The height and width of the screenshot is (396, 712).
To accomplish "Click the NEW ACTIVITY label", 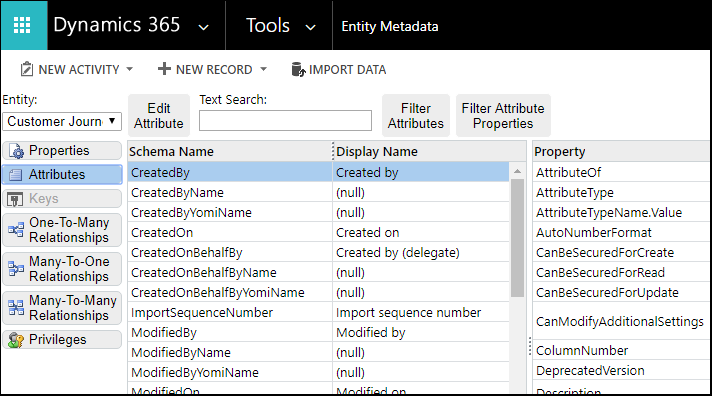I will point(79,69).
